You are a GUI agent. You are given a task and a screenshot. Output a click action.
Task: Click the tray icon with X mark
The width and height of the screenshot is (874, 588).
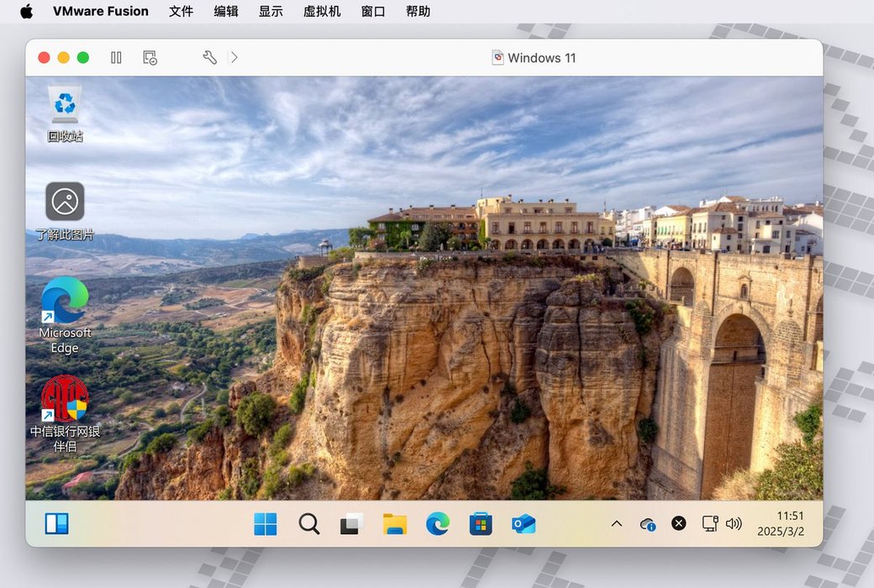678,523
